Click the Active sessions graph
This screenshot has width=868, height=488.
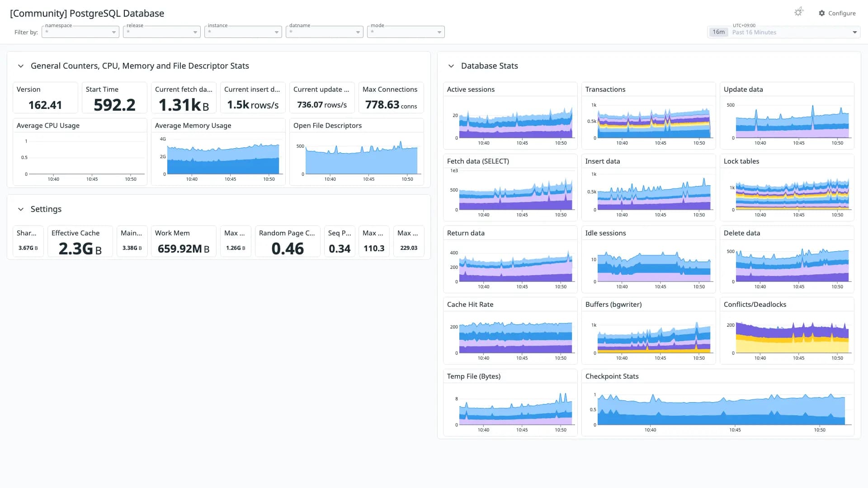[510, 122]
